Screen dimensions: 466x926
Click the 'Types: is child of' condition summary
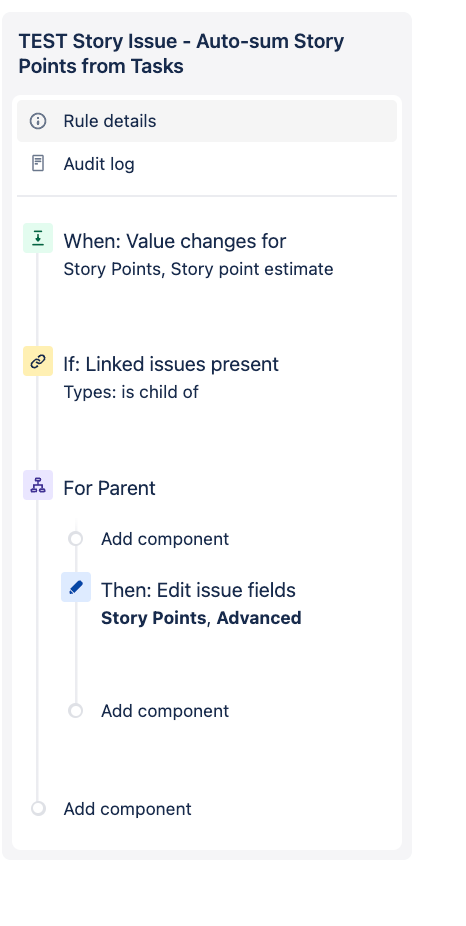tap(131, 392)
